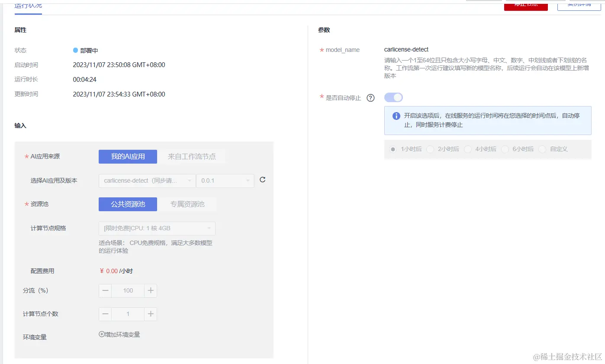Select the 2小时后 radio option
This screenshot has width=605, height=364.
[x=430, y=149]
